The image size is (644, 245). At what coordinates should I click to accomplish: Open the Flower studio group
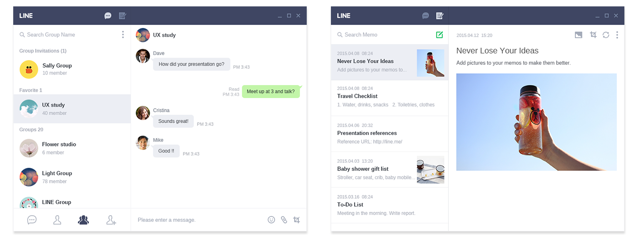click(x=72, y=148)
